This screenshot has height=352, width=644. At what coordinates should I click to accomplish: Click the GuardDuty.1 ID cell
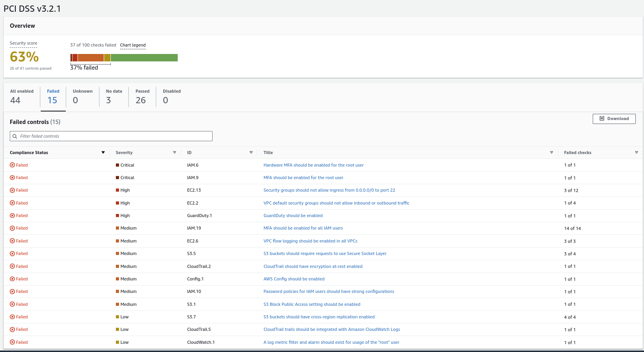199,216
